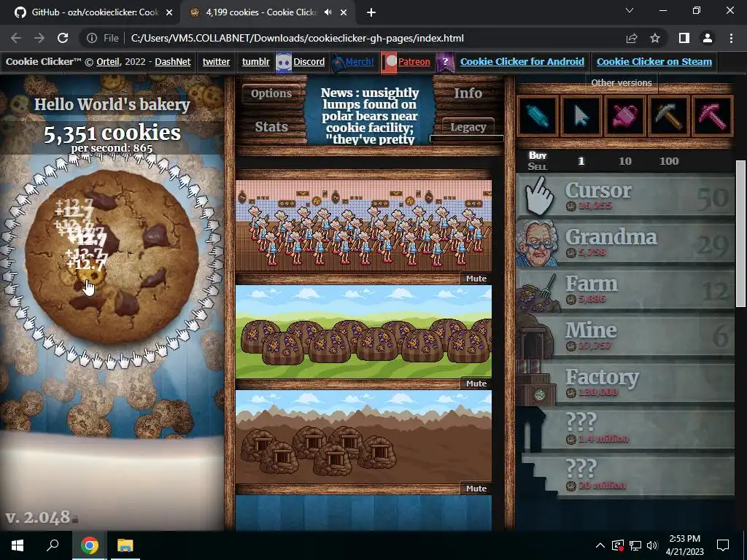Buy a Factory building
This screenshot has height=560, width=747.
(x=625, y=383)
